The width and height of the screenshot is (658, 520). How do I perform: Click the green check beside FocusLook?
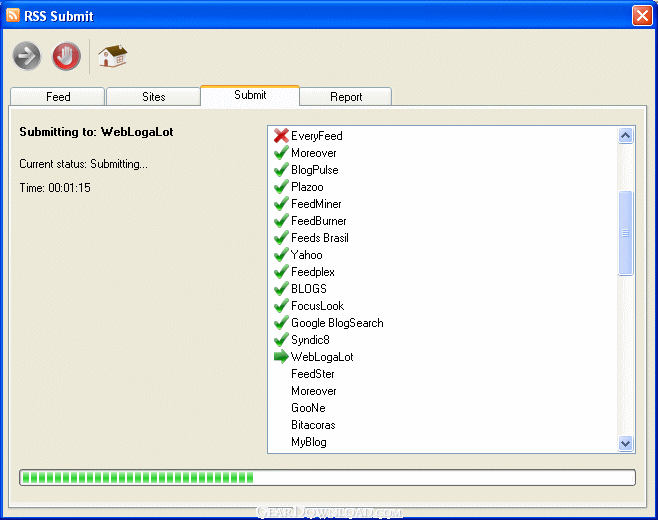coord(281,306)
